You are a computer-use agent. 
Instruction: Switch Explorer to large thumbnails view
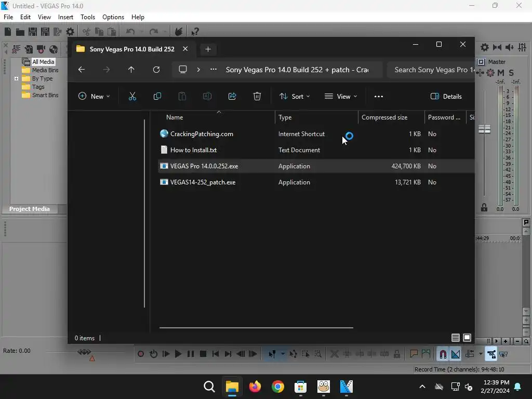click(x=467, y=338)
